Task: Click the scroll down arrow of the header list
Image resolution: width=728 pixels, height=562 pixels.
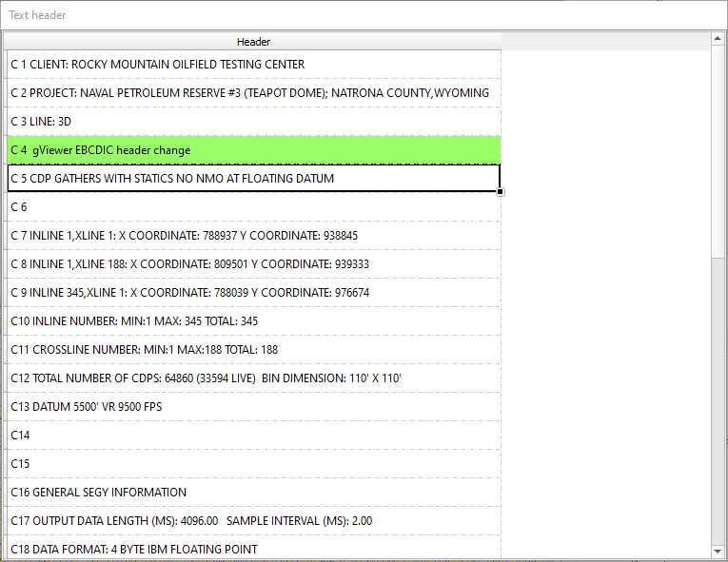Action: [718, 551]
